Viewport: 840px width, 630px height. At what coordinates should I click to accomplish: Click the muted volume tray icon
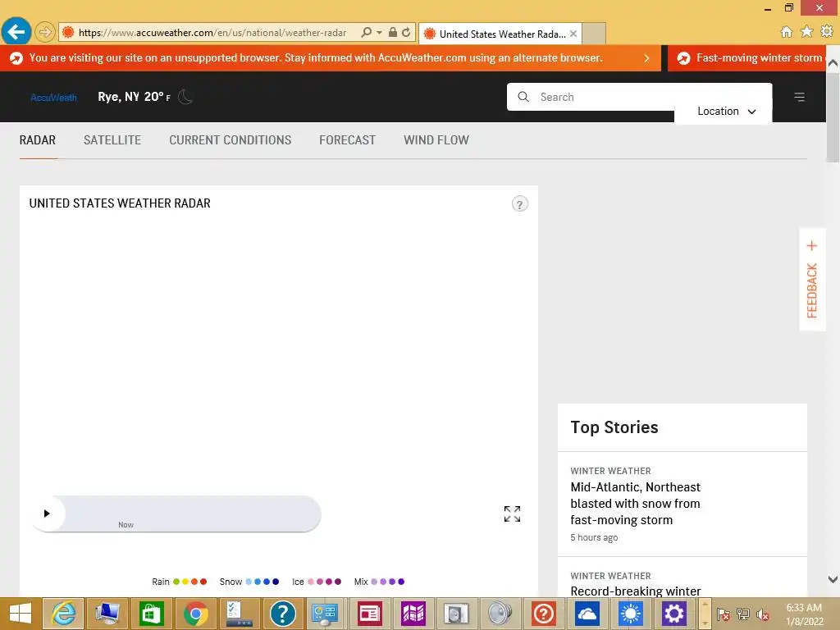click(x=762, y=614)
